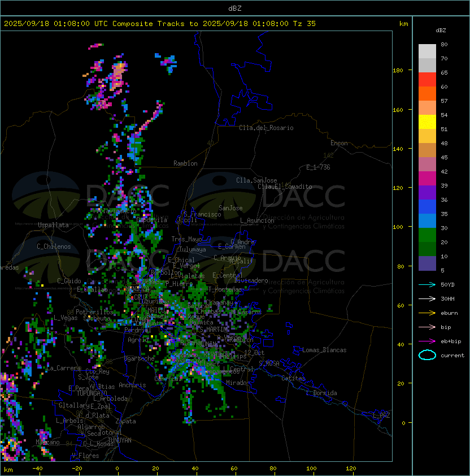The image size is (470, 476).
Task: Click the 'Tz 35' threshold text in header
Action: click(304, 24)
